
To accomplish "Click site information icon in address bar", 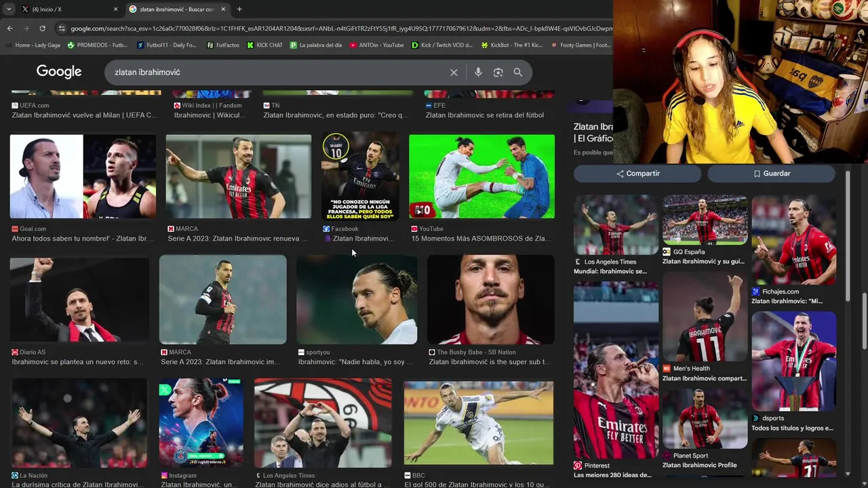I will tap(62, 28).
